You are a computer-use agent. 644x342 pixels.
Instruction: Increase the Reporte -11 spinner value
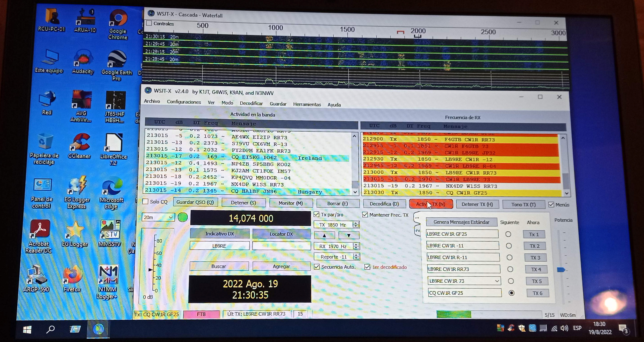pos(356,255)
